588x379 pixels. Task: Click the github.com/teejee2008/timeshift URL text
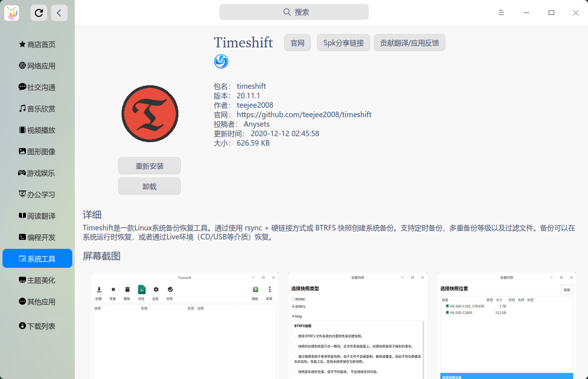point(304,115)
